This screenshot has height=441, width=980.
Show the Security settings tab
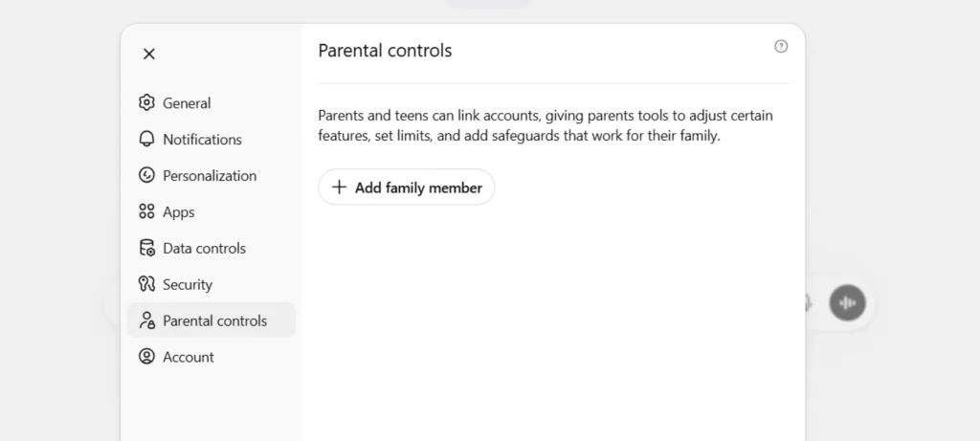[188, 284]
